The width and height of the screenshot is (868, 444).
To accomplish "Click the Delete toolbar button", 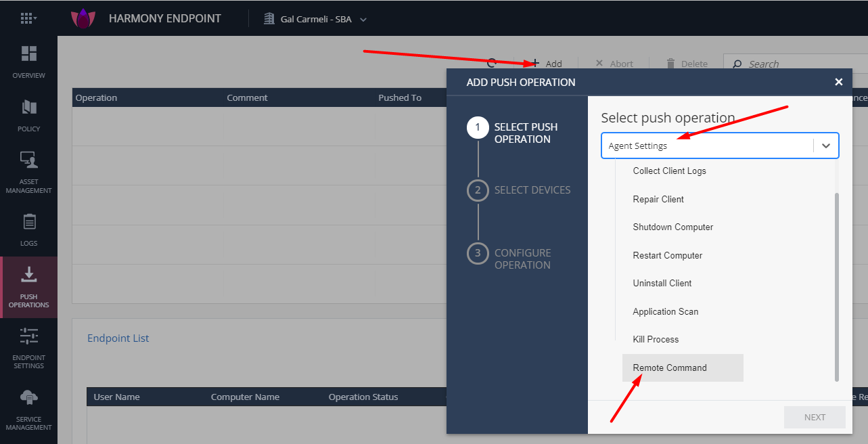I will point(687,64).
